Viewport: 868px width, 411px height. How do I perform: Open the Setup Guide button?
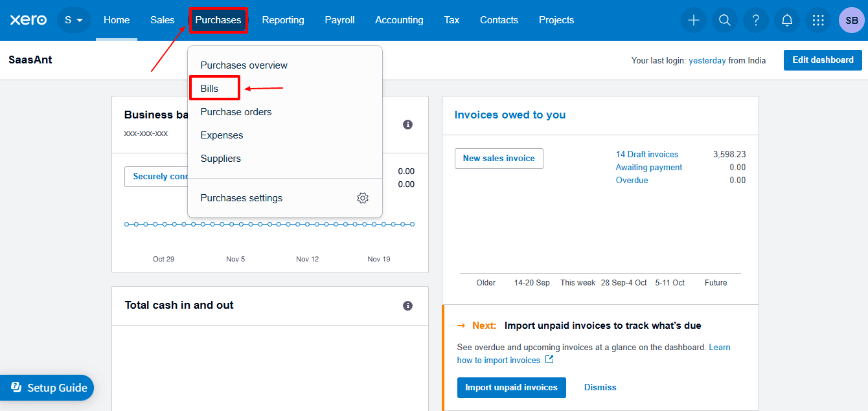click(47, 388)
